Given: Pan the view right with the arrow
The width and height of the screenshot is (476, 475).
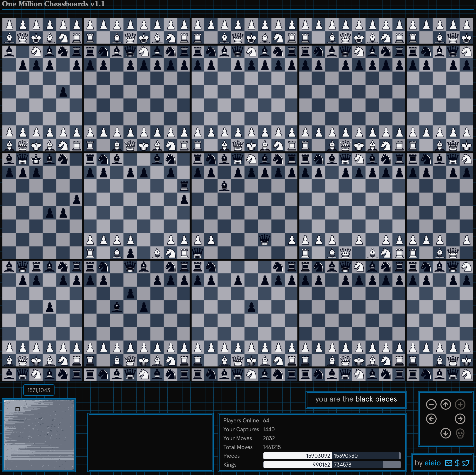Looking at the screenshot, I should (x=460, y=419).
